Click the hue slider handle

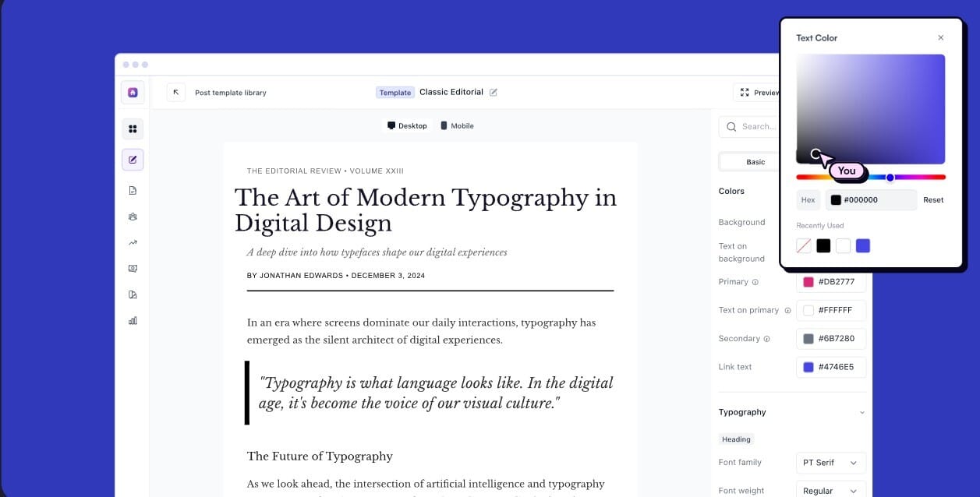click(x=890, y=177)
